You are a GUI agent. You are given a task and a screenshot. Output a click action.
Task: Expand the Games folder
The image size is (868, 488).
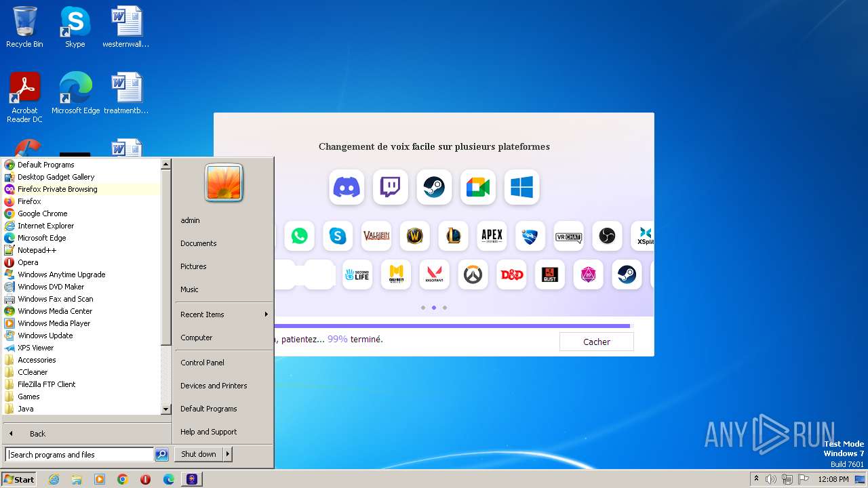point(81,396)
